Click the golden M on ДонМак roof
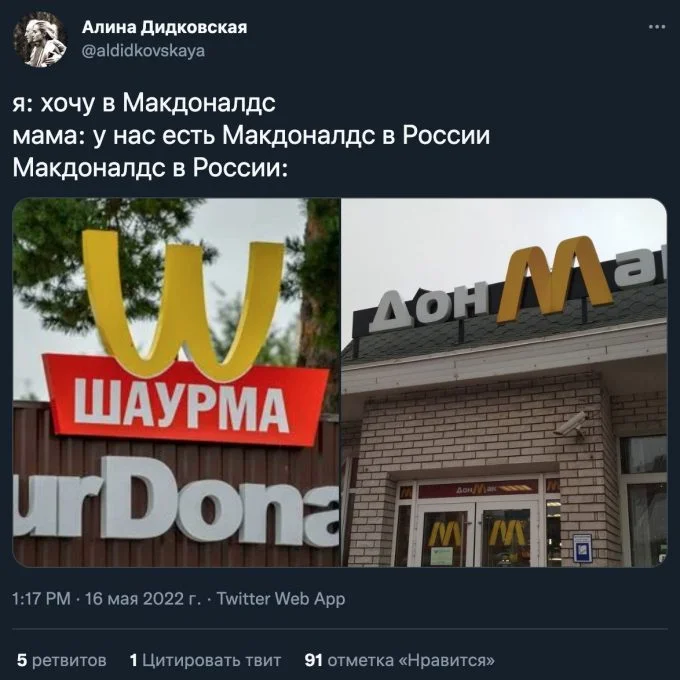Image resolution: width=680 pixels, height=680 pixels. 555,279
